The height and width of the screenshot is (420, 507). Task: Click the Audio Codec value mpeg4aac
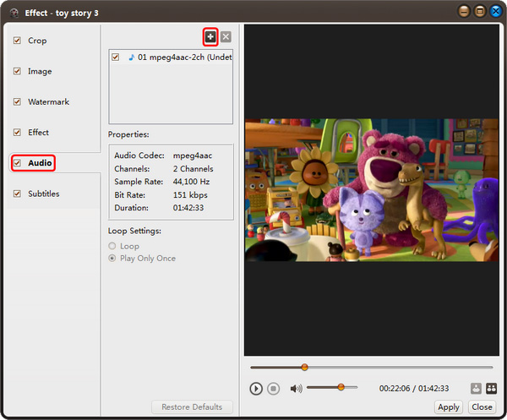[193, 155]
